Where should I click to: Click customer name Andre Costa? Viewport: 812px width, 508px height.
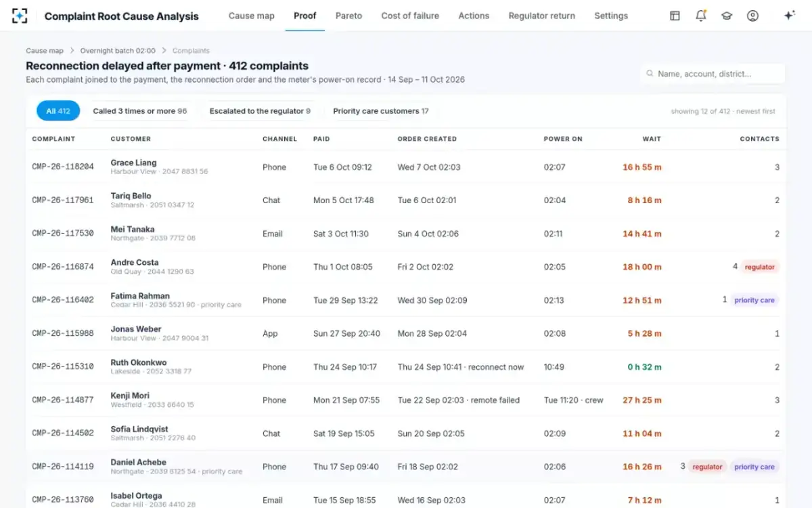[x=135, y=262]
